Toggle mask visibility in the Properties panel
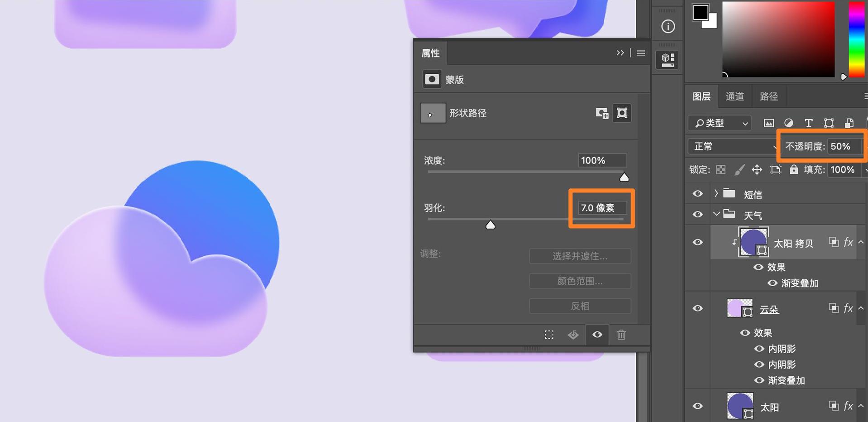Screen dimensions: 868x422 (597, 335)
